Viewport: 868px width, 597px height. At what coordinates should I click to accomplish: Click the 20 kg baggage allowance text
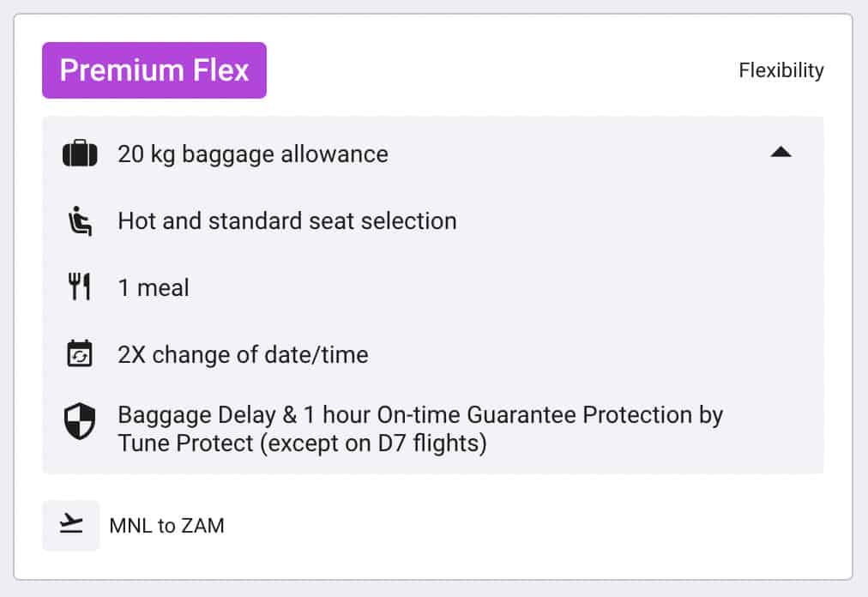point(253,154)
